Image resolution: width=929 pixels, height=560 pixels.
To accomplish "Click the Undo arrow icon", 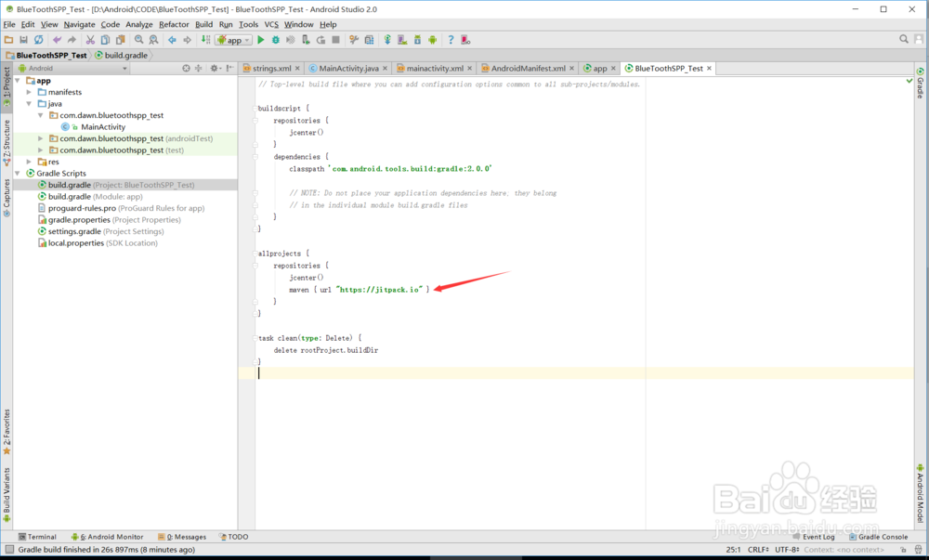I will coord(57,40).
